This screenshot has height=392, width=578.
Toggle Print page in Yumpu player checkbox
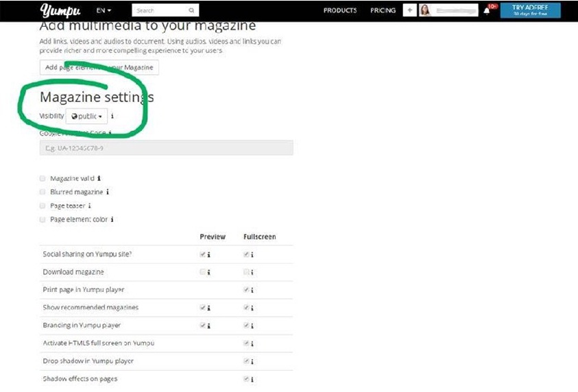(x=246, y=290)
